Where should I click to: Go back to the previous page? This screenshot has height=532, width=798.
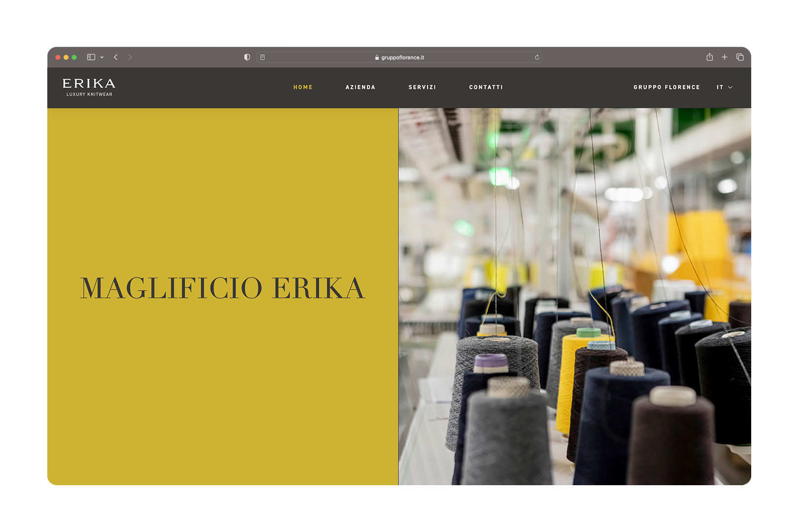116,57
